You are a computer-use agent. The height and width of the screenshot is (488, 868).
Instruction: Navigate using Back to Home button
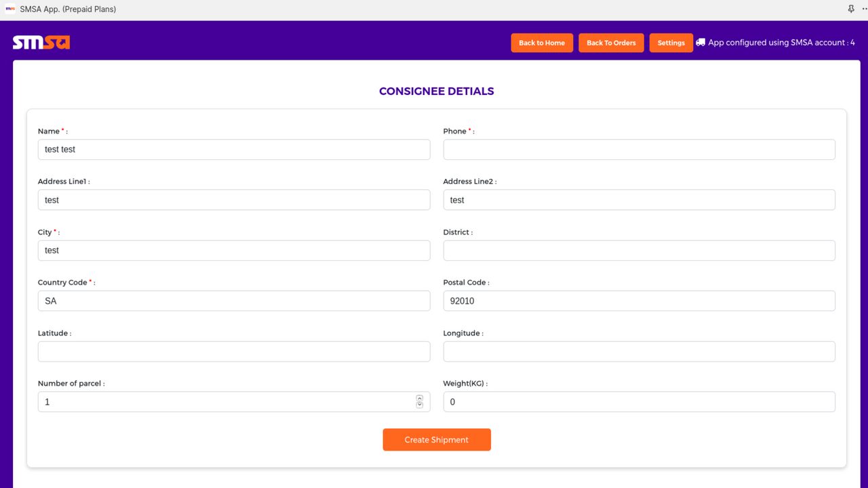point(542,42)
